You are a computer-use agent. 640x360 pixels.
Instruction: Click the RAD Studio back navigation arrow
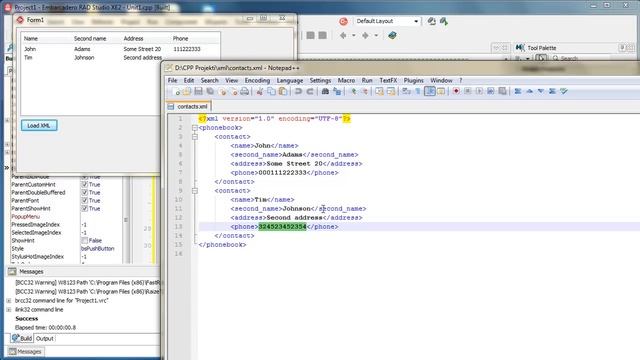[x=343, y=36]
